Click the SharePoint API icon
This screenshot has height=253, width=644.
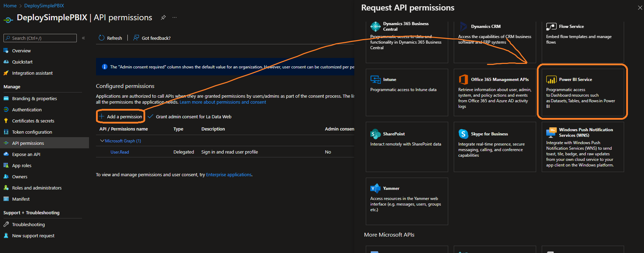coord(375,134)
